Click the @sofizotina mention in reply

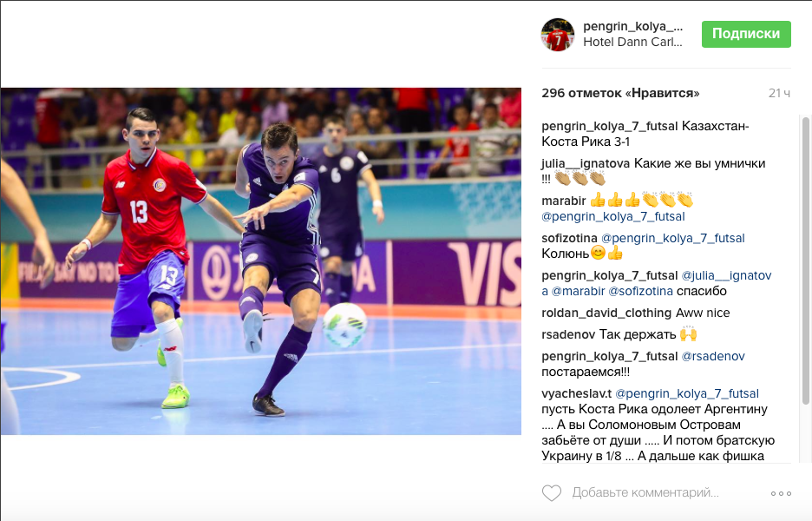pos(640,291)
